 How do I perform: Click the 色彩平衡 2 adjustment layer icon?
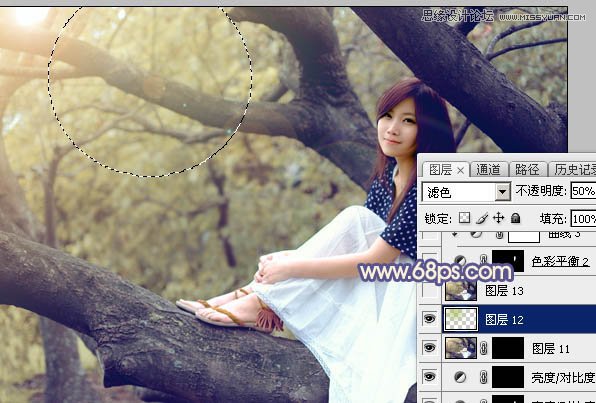pos(460,260)
